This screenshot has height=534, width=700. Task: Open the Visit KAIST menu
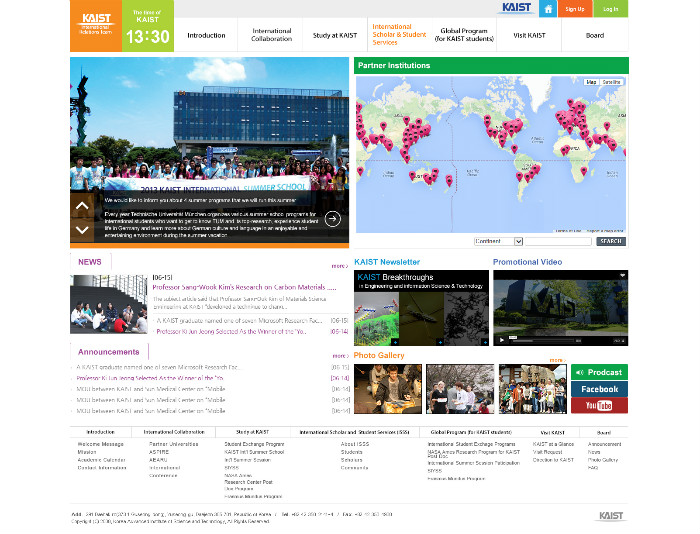pyautogui.click(x=529, y=35)
